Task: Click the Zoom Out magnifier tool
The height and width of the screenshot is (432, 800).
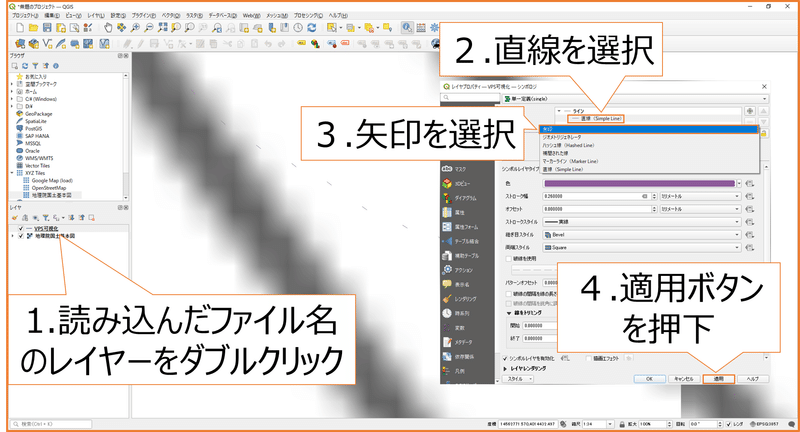Action: [148, 28]
